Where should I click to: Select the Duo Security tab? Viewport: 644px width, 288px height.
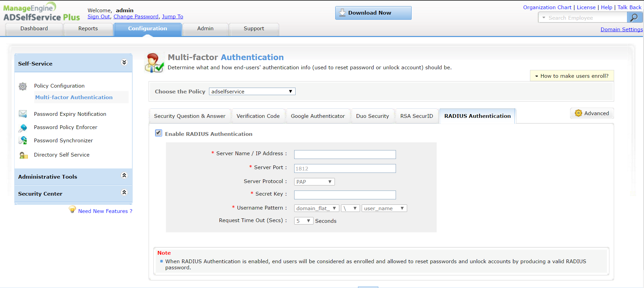[373, 116]
